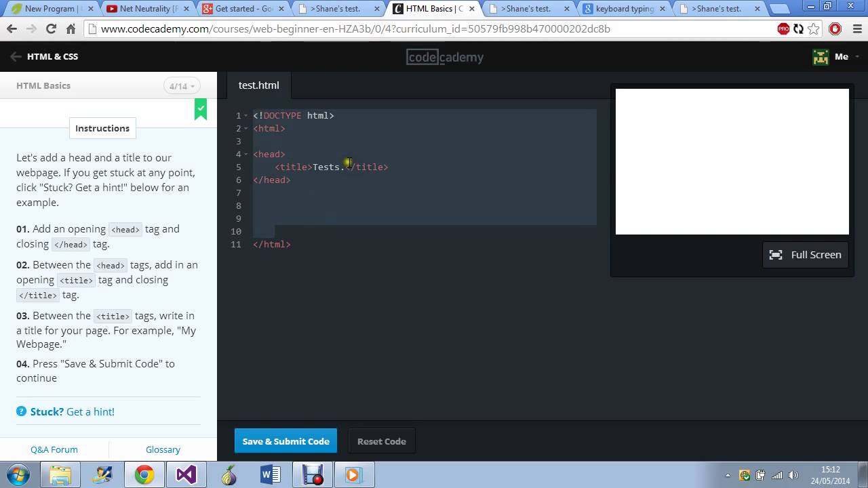Switch to the keyboard typing search tab

[625, 9]
